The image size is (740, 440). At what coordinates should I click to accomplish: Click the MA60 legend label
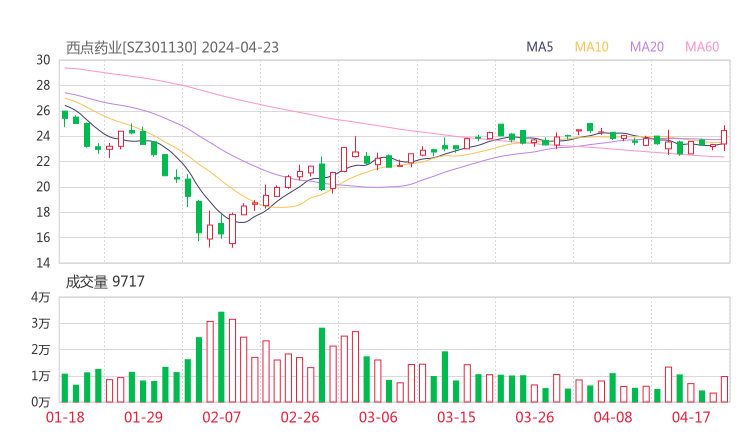(702, 47)
